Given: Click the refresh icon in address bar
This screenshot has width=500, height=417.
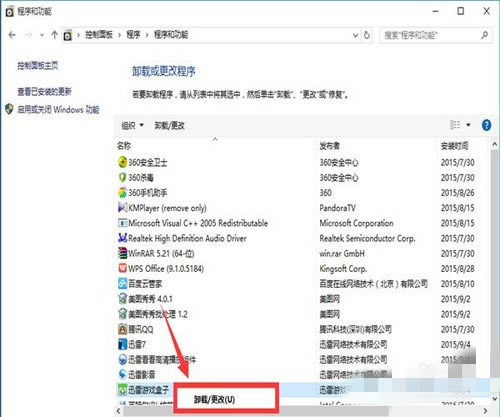Looking at the screenshot, I should pyautogui.click(x=367, y=35).
